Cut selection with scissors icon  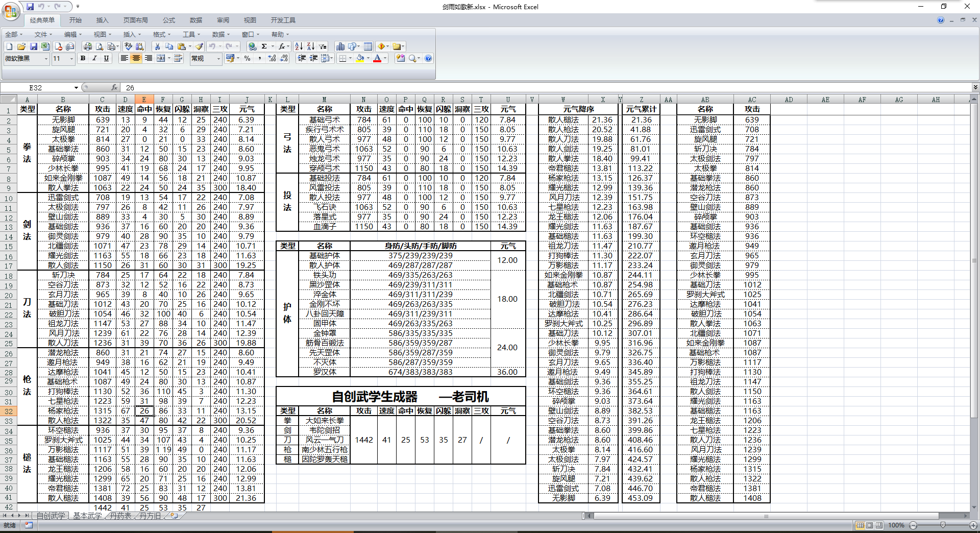coord(157,46)
